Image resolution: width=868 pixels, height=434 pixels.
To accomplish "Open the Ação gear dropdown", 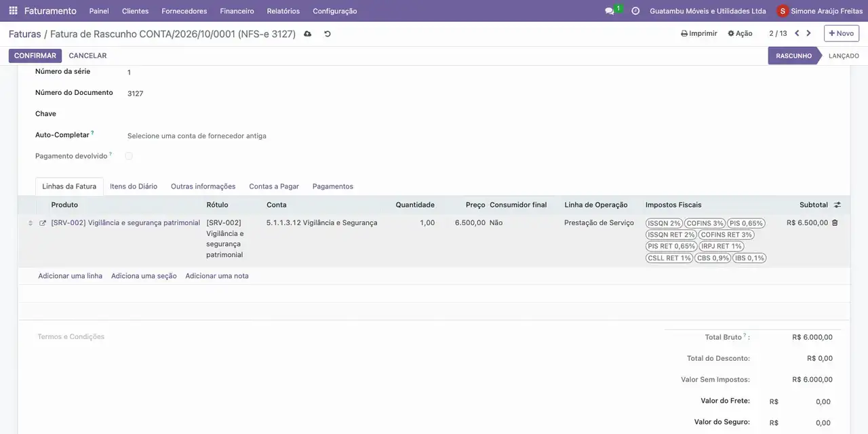I will pyautogui.click(x=740, y=33).
